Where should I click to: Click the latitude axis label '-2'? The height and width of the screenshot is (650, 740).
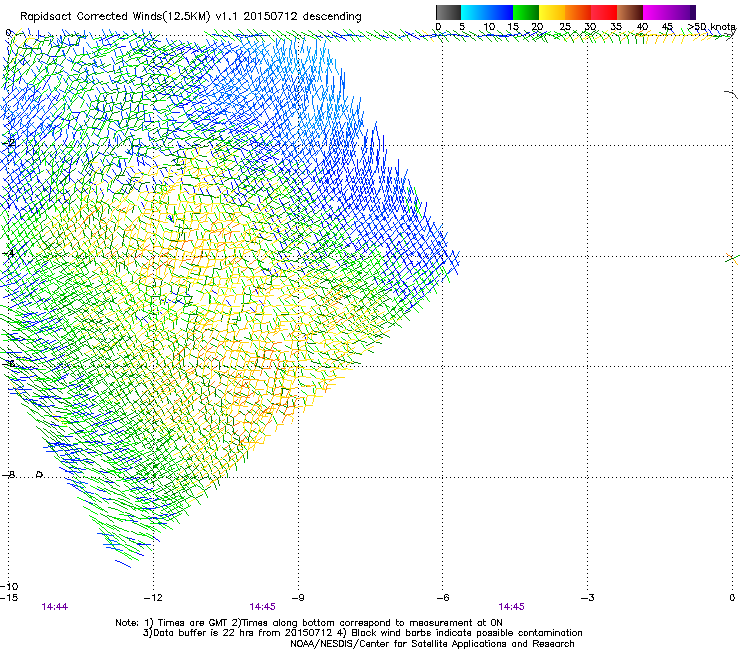click(x=8, y=143)
